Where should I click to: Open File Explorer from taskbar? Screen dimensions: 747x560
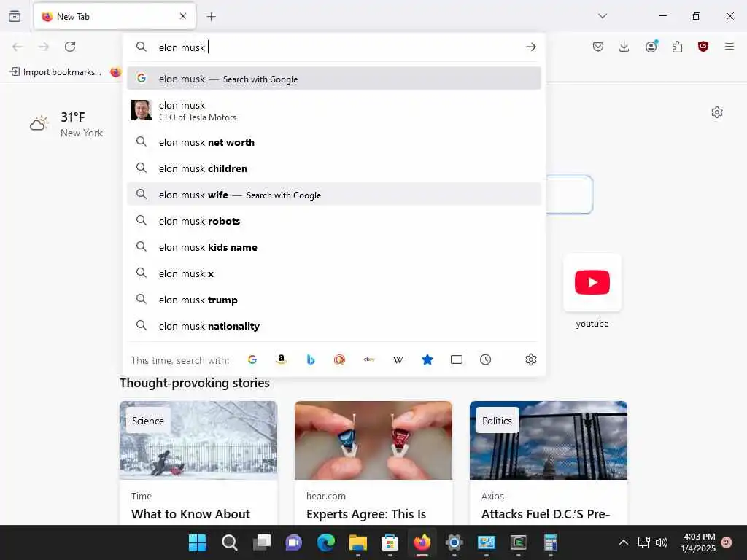(x=357, y=542)
